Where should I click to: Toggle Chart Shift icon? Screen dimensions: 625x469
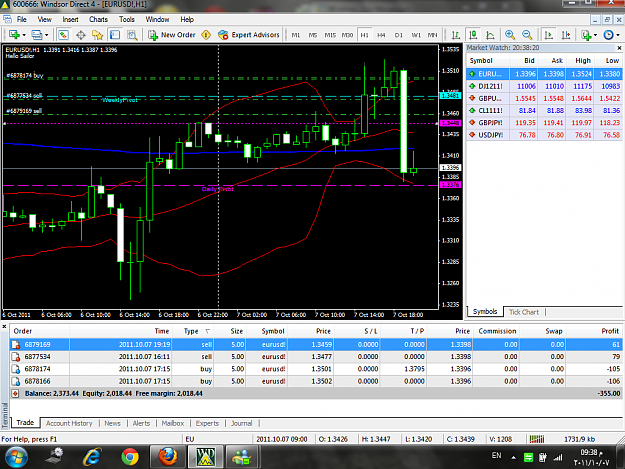click(x=566, y=35)
